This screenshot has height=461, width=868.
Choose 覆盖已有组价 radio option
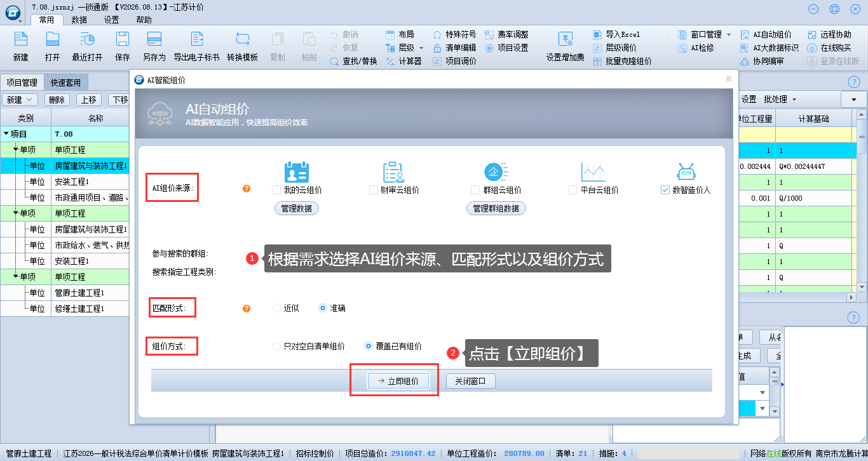368,346
